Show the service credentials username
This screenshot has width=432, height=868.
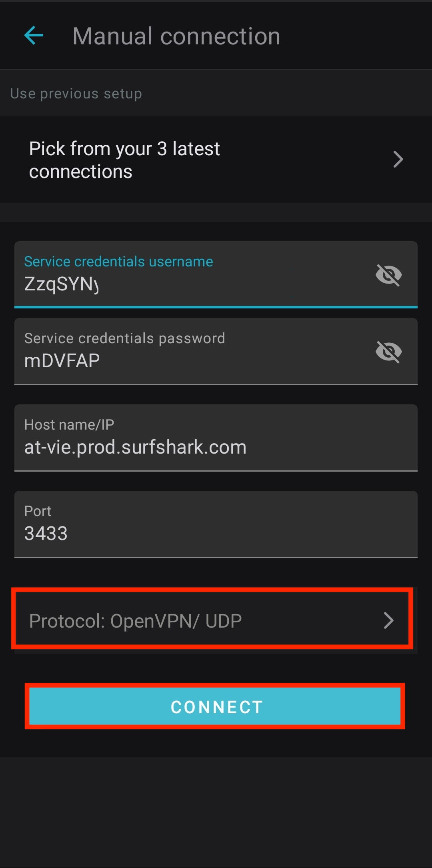click(388, 275)
